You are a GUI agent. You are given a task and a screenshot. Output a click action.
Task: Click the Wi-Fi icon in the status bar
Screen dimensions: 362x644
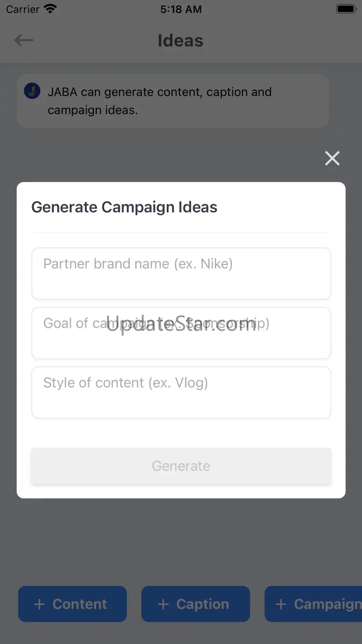tap(50, 9)
